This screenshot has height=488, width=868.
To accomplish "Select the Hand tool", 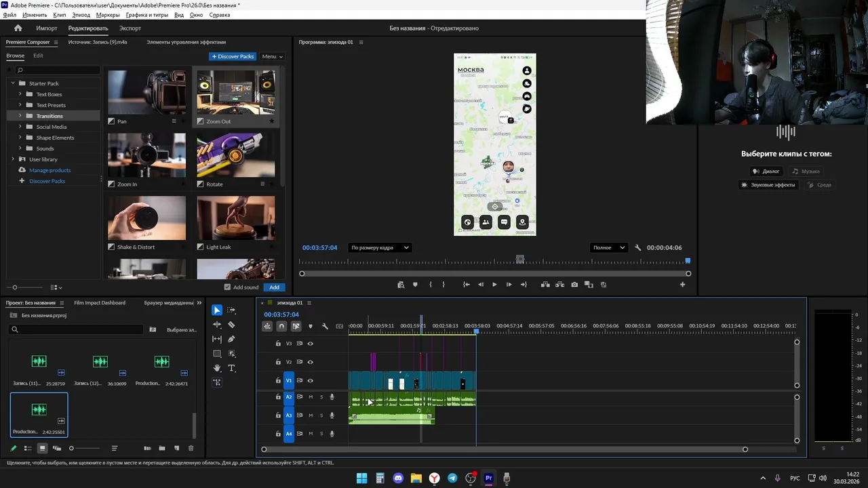I will (x=217, y=368).
